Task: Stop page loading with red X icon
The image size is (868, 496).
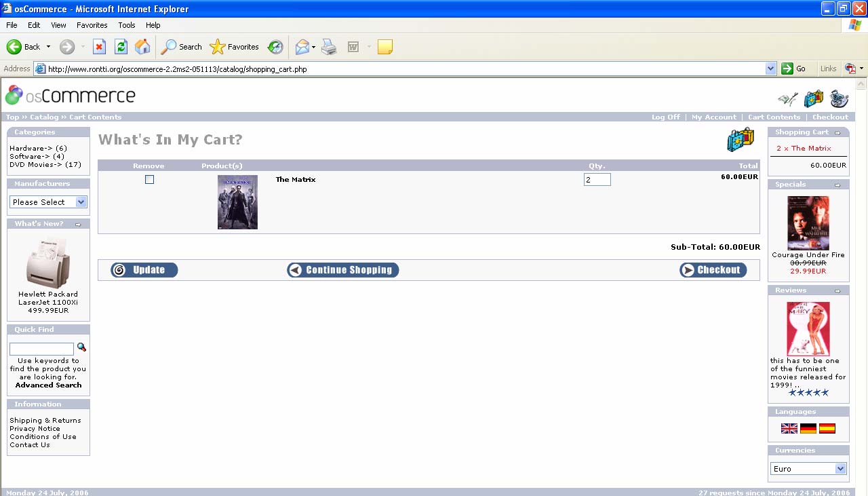Action: coord(99,47)
